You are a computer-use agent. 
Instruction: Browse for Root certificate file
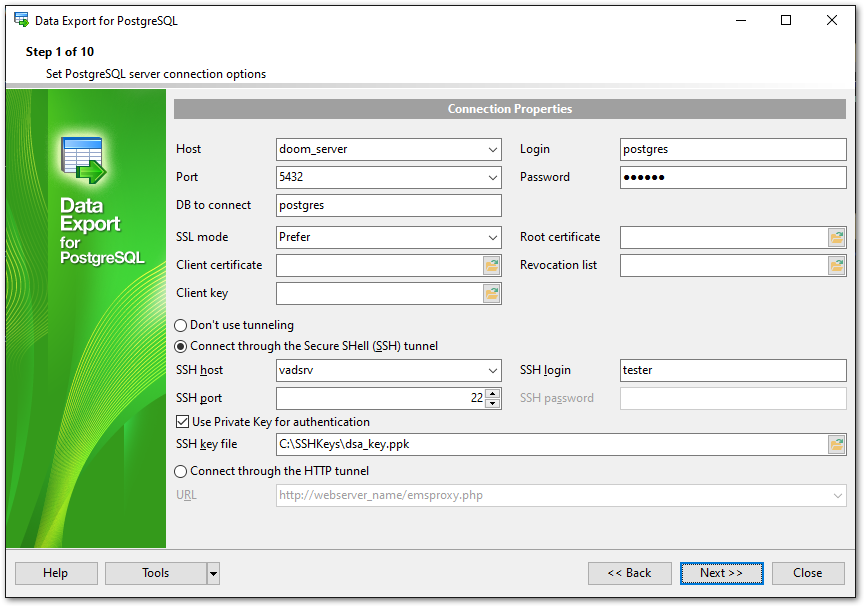[x=836, y=237]
